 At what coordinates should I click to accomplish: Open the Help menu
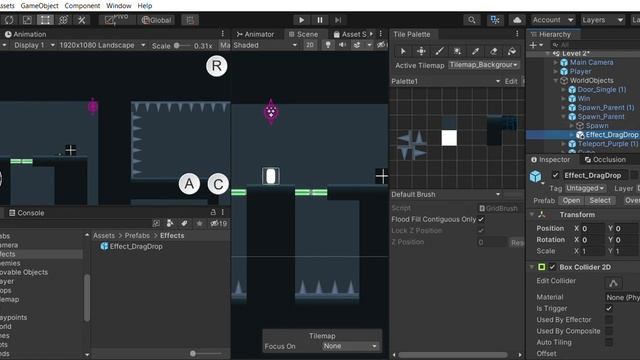(144, 6)
